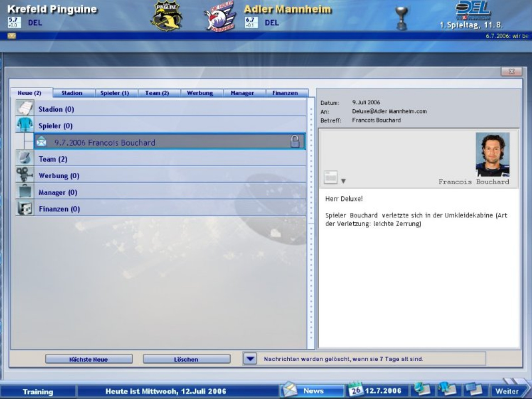Viewport: 532px width, 399px height.
Task: Click the News envelope icon in bottom bar
Action: [x=290, y=390]
